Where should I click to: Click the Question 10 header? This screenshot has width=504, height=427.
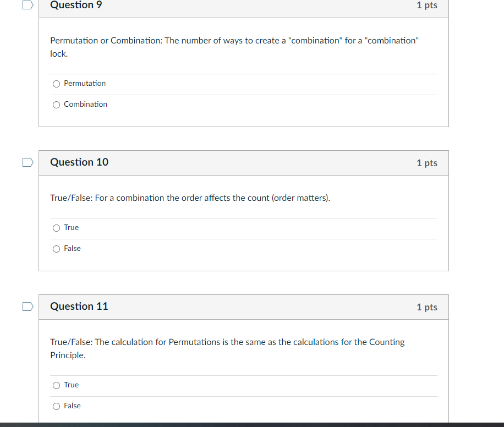coord(79,162)
